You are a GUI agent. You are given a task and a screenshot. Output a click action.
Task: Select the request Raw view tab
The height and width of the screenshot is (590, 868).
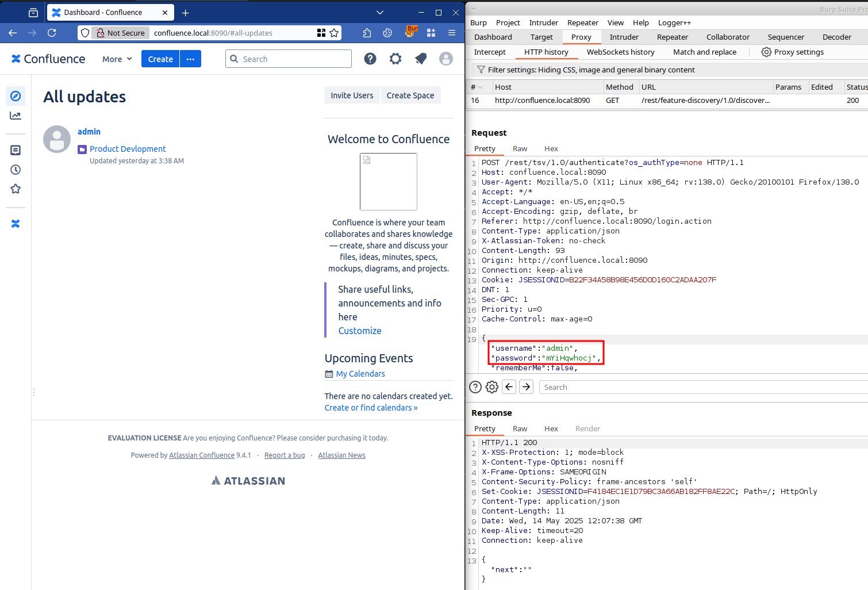tap(520, 148)
